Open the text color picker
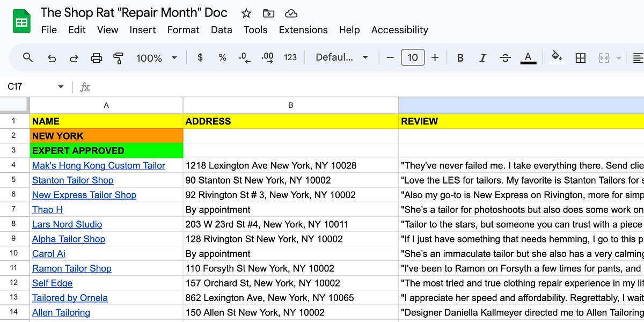Viewport: 644px width, 322px height. tap(528, 57)
